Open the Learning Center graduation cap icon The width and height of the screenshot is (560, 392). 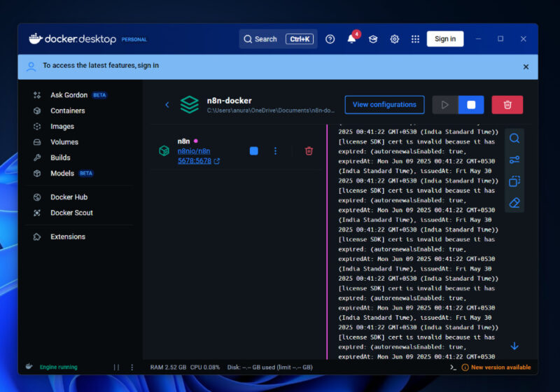pyautogui.click(x=373, y=39)
